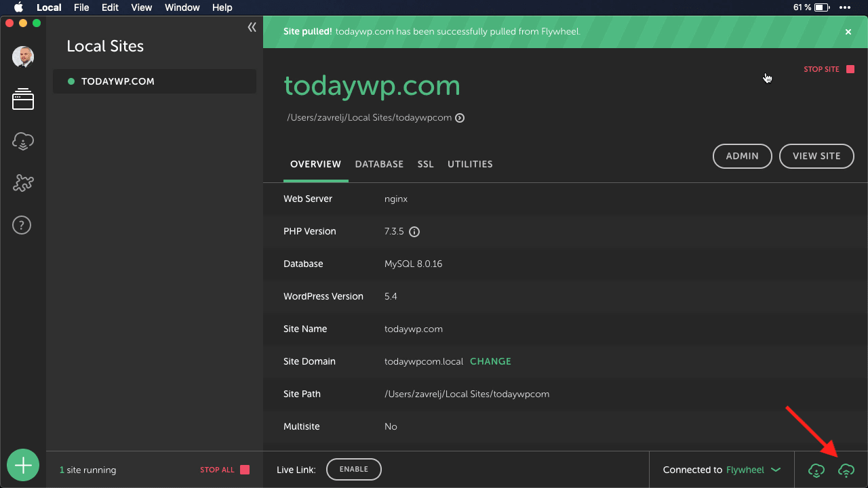Screen dimensions: 868x488
Task: Open the Edit menu
Action: coord(110,7)
